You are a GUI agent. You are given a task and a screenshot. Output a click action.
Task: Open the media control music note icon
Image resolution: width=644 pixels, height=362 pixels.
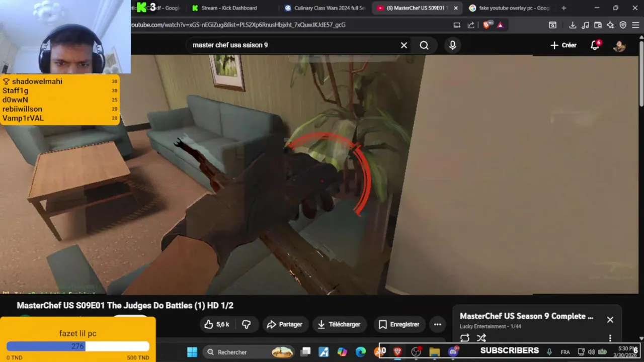(585, 25)
